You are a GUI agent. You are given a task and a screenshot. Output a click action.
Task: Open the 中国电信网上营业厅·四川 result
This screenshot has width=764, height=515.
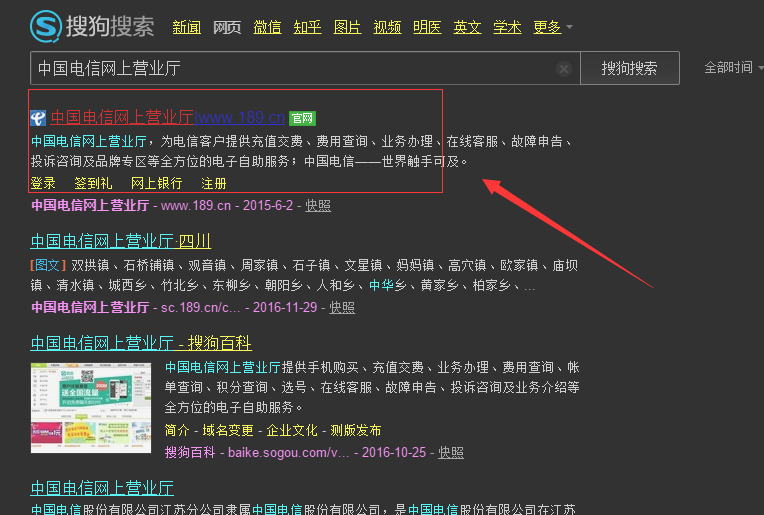point(121,241)
